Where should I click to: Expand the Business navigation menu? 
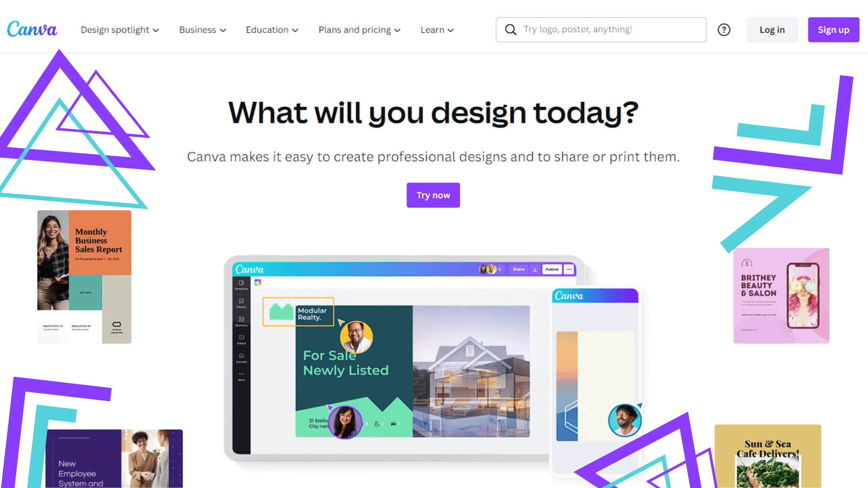click(202, 30)
